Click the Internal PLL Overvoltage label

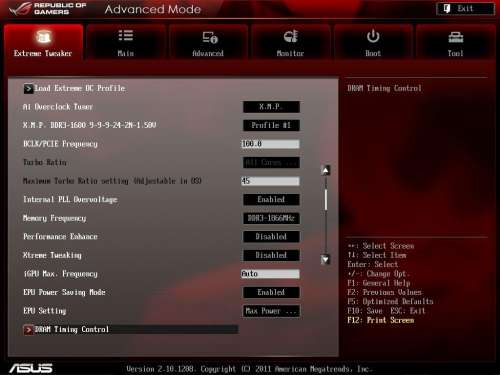point(70,200)
